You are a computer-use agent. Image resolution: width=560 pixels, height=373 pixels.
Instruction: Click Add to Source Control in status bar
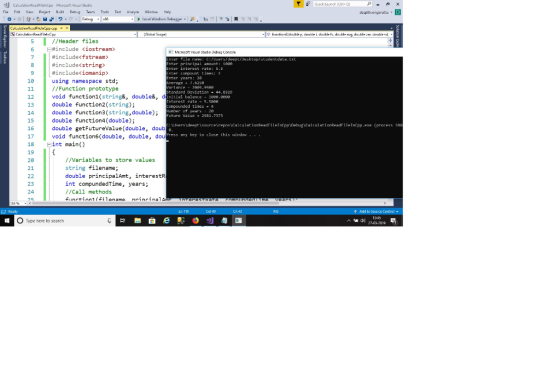click(x=376, y=212)
